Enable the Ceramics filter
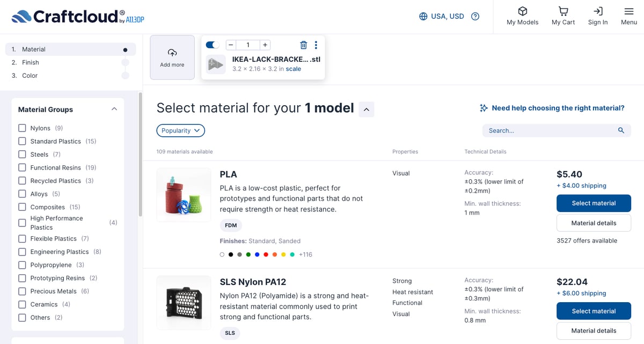The height and width of the screenshot is (344, 644). [x=22, y=304]
